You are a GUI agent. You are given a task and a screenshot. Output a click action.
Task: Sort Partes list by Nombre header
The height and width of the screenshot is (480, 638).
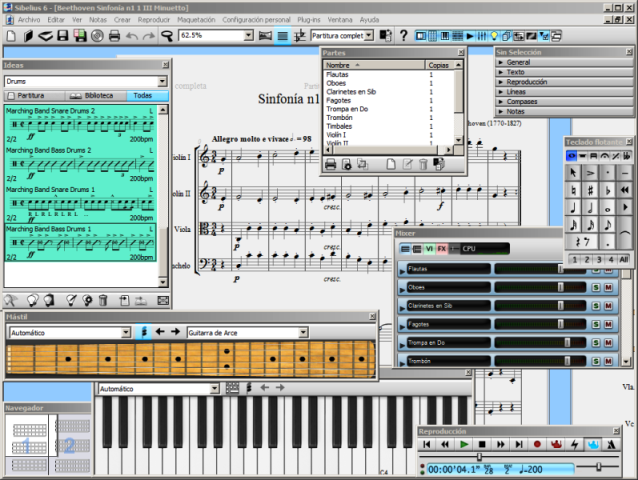click(x=374, y=65)
